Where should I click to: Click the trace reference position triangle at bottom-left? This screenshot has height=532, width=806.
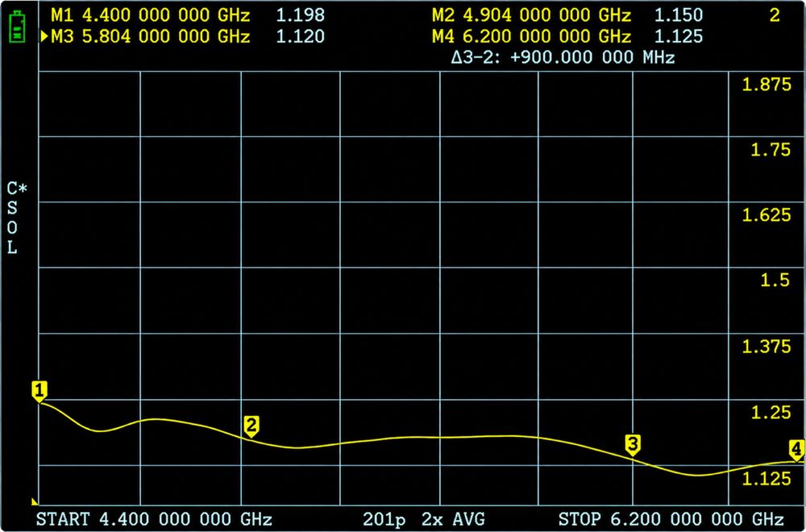(x=35, y=501)
